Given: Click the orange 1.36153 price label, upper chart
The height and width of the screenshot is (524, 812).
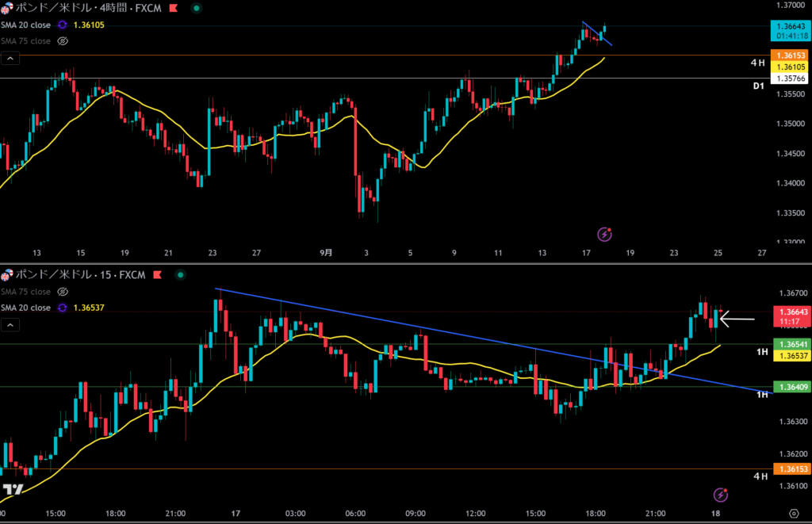Looking at the screenshot, I should [x=790, y=55].
